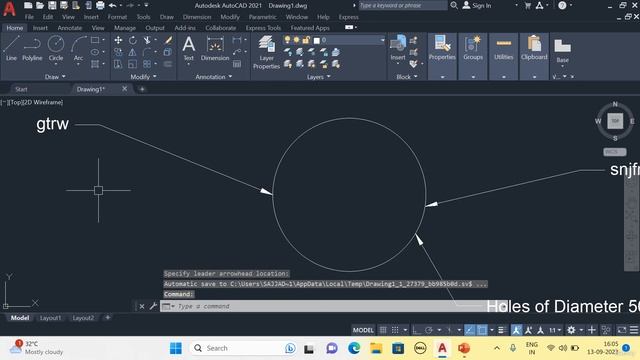Open the Format menu
The image size is (640, 360).
[118, 17]
